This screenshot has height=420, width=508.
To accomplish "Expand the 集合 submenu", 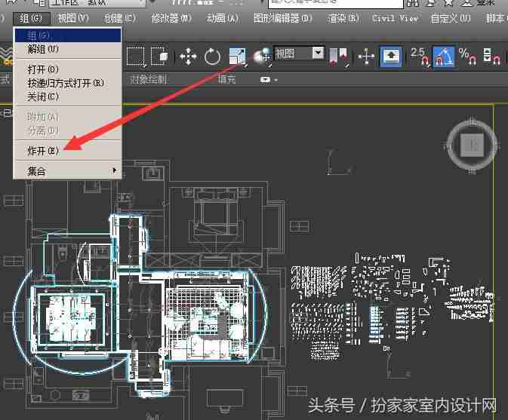I will coord(68,170).
